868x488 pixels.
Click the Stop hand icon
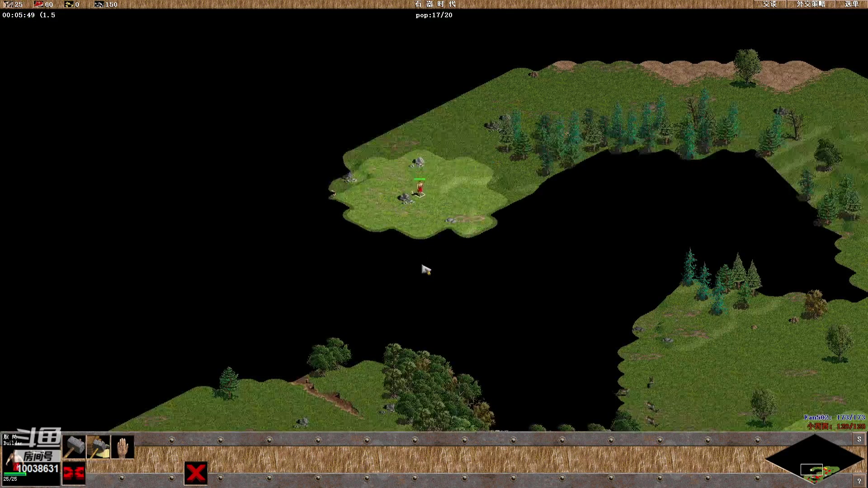(123, 447)
